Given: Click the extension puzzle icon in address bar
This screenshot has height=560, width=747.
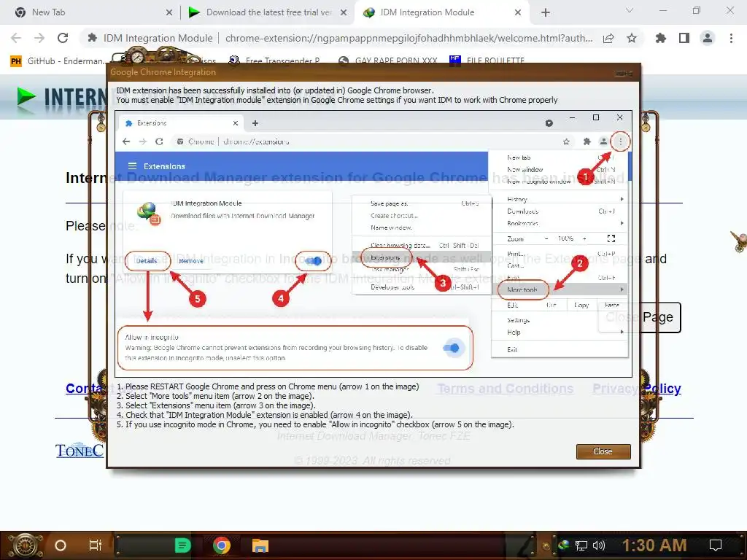Looking at the screenshot, I should [93, 38].
